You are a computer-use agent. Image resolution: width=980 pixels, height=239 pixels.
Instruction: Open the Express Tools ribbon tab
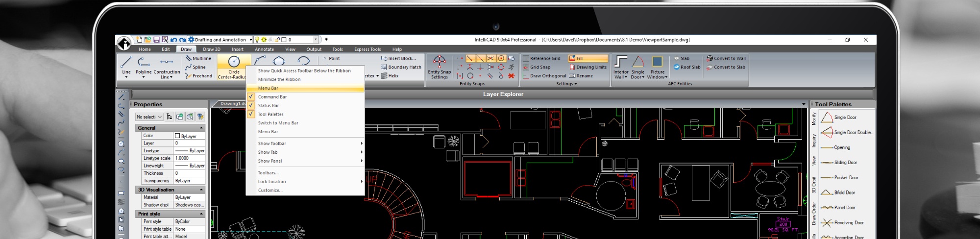click(x=367, y=49)
